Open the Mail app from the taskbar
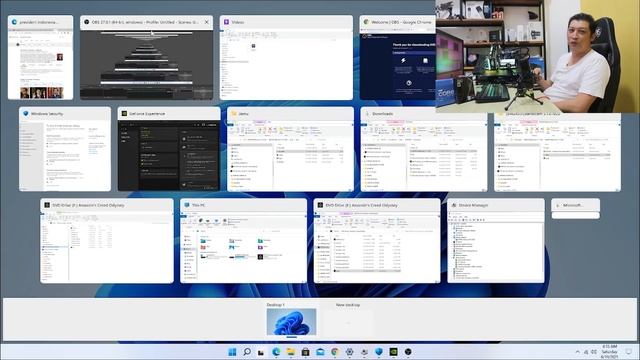 coord(320,352)
